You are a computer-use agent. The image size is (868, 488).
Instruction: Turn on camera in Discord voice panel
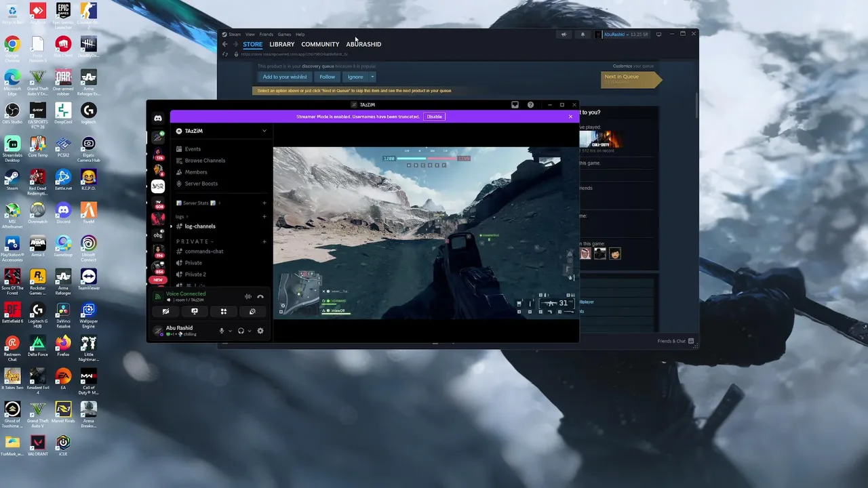(165, 311)
